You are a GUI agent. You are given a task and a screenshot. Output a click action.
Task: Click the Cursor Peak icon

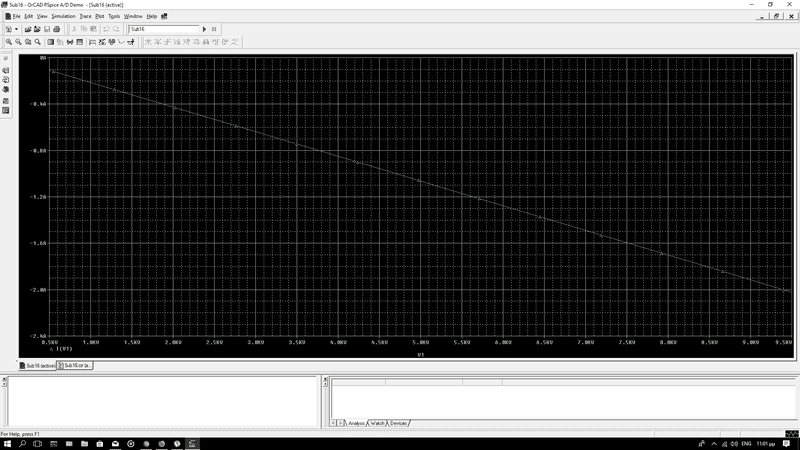tap(148, 42)
